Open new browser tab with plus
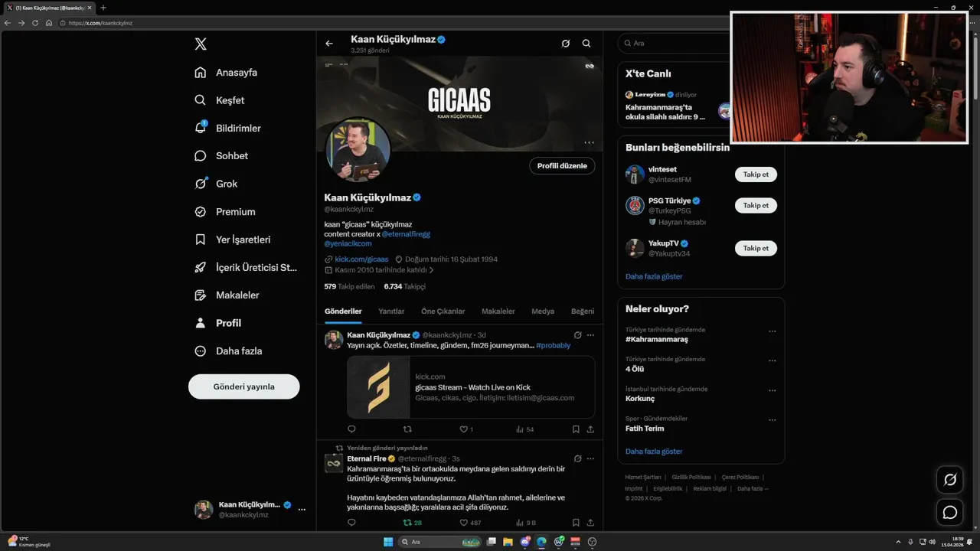This screenshot has width=980, height=551. point(103,8)
